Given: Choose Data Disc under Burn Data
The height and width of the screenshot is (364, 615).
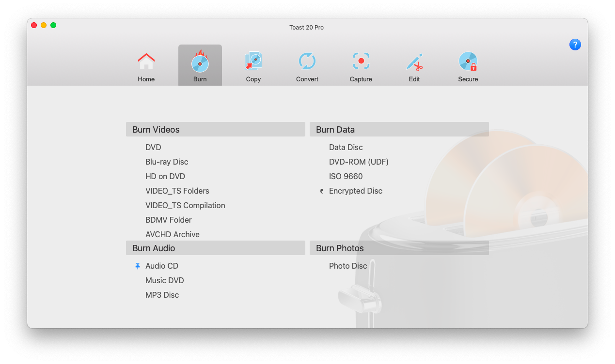Looking at the screenshot, I should point(346,147).
